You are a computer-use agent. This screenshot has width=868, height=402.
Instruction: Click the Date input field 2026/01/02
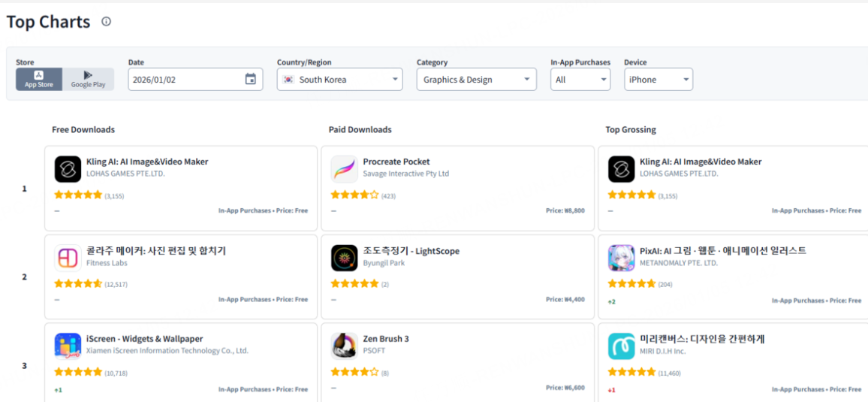coord(195,79)
